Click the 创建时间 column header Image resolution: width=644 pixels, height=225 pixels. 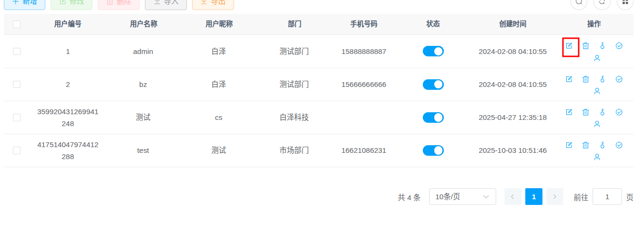tap(512, 24)
